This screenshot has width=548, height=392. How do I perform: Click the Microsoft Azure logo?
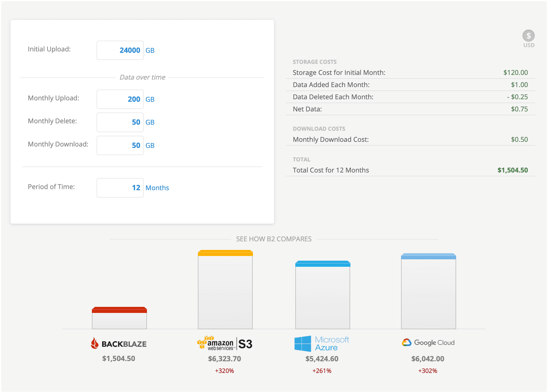[322, 344]
